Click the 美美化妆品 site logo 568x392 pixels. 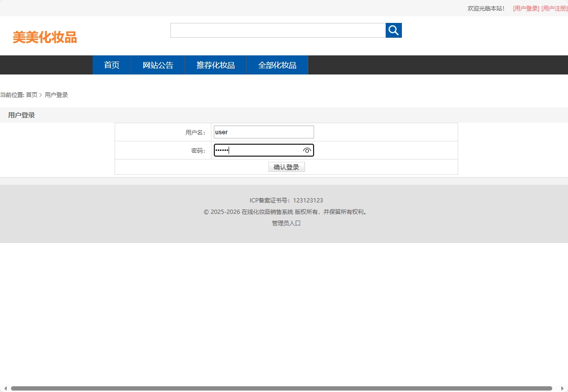click(44, 38)
